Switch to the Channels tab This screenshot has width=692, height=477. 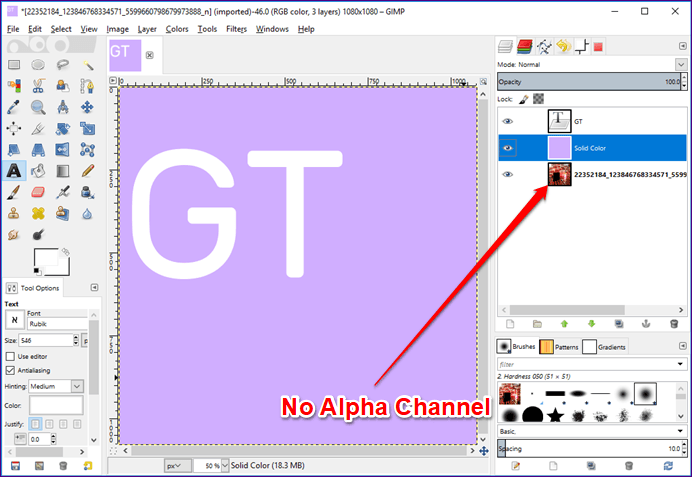[525, 46]
